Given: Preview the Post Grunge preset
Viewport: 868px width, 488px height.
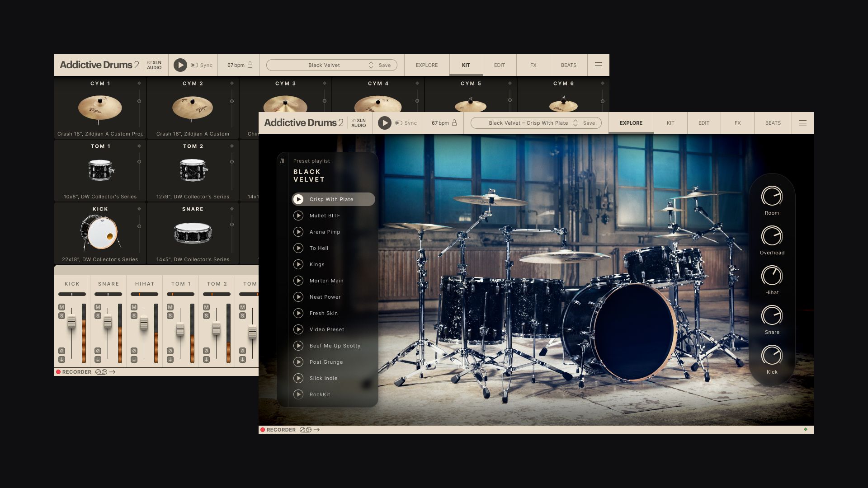Looking at the screenshot, I should pyautogui.click(x=298, y=362).
